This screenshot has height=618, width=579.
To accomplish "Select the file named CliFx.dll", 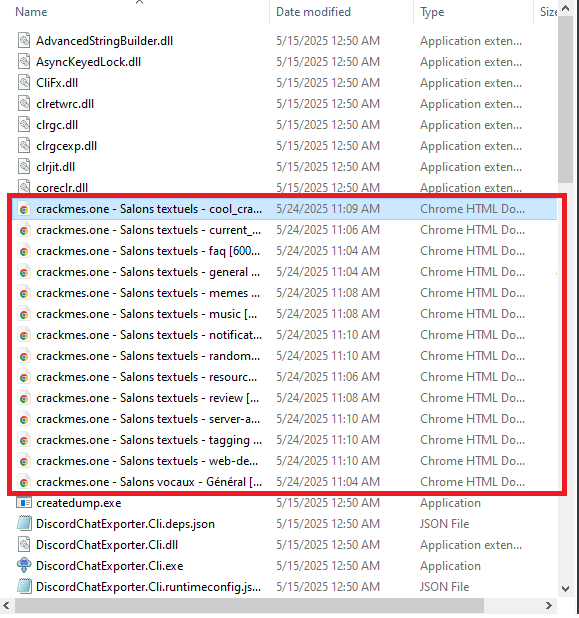I will pos(57,83).
